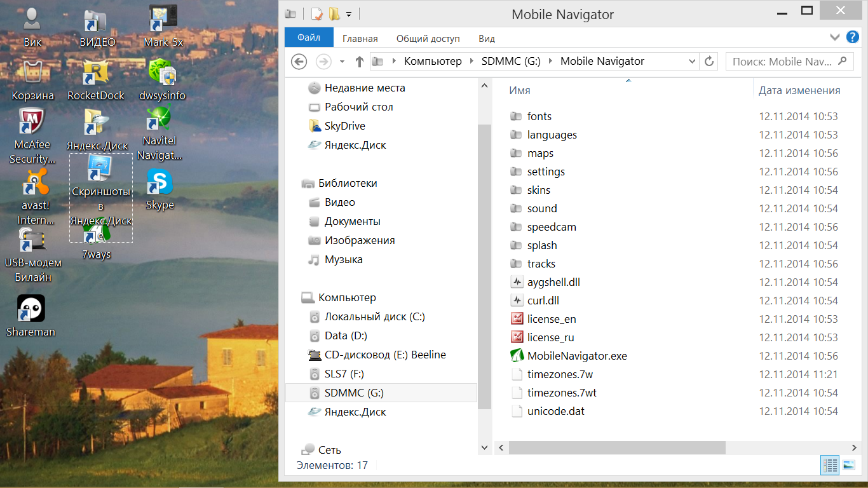Launch the RocketDock desktop shortcut

[96, 73]
